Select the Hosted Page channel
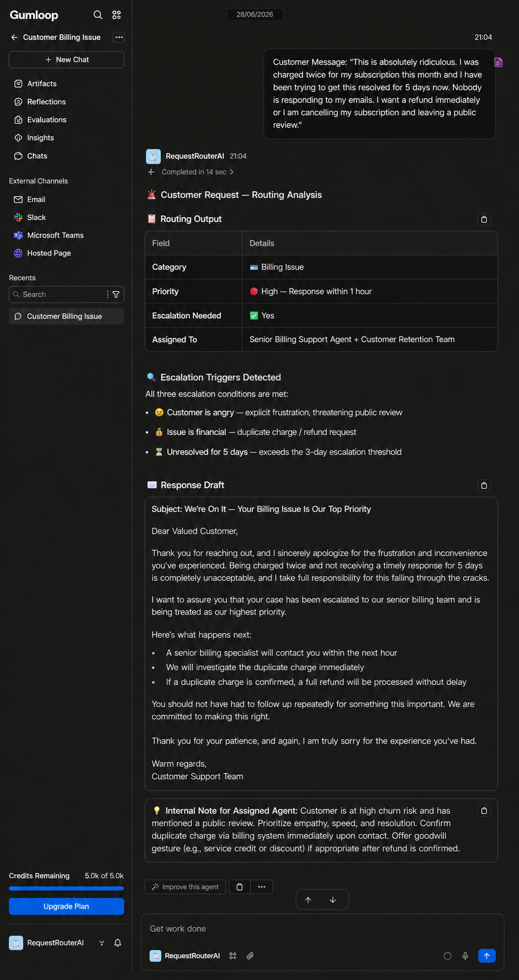Image resolution: width=519 pixels, height=980 pixels. pos(43,253)
